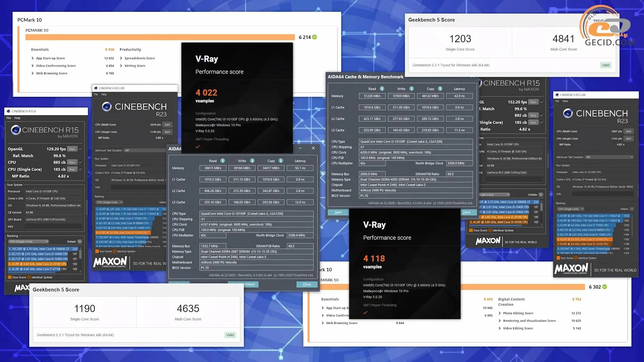Click the Your Score orange swatch in the left R15 window
This screenshot has width=644, height=362.
tap(10, 278)
